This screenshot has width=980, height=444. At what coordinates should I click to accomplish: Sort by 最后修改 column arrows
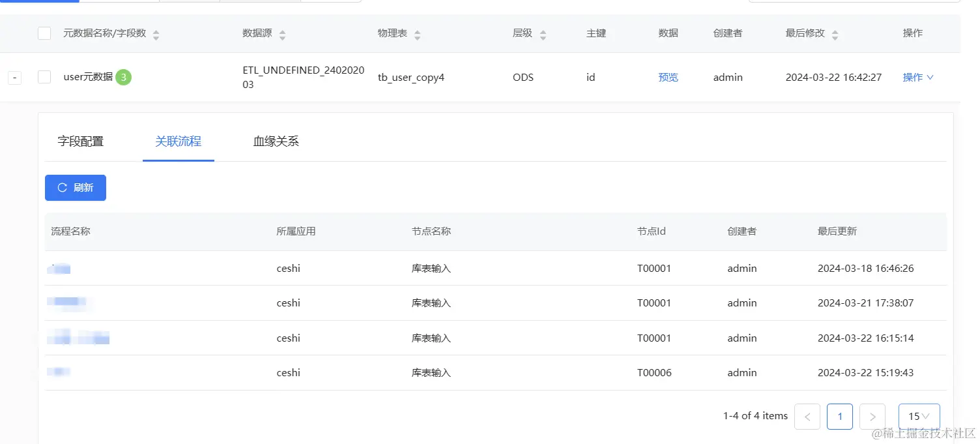pos(835,35)
